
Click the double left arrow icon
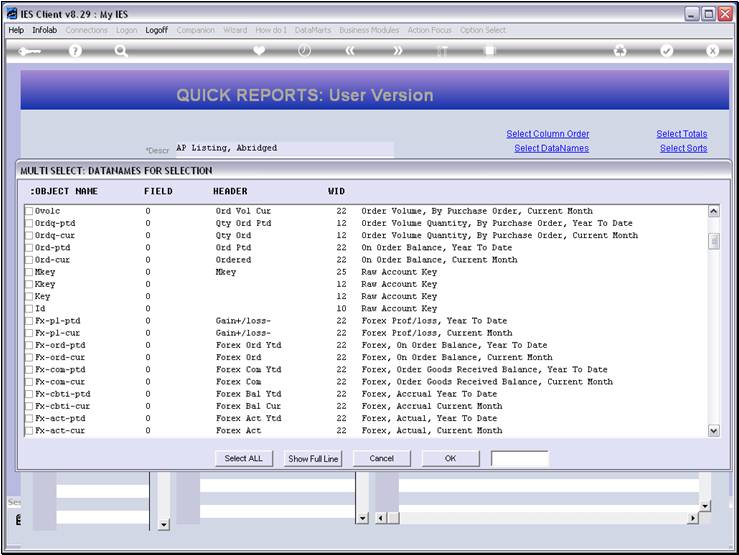click(350, 50)
